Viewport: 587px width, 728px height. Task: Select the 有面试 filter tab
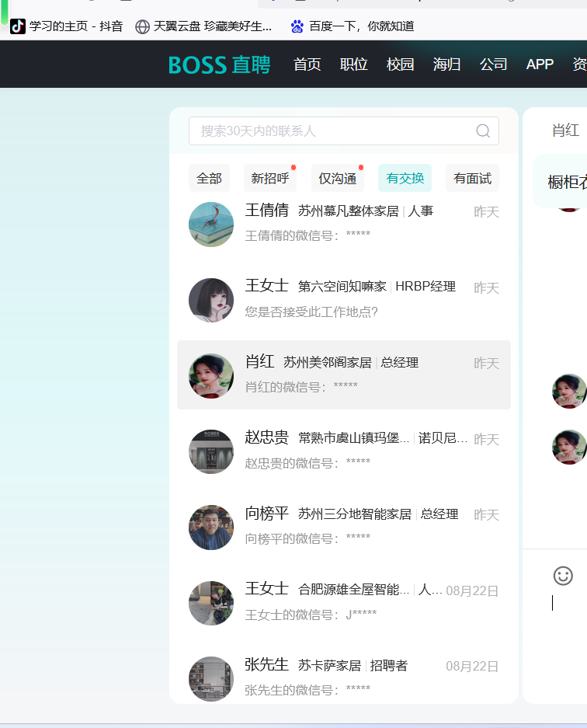pyautogui.click(x=472, y=178)
